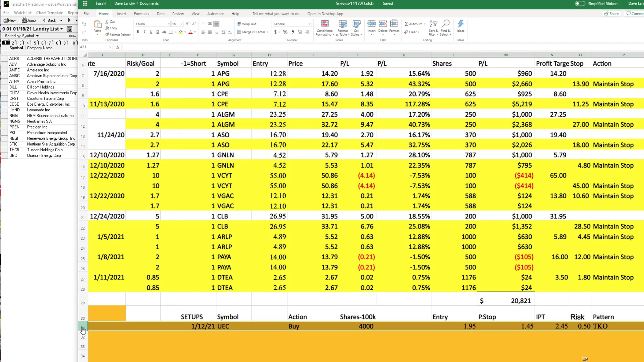Toggle top vertical alignment

tap(203, 24)
